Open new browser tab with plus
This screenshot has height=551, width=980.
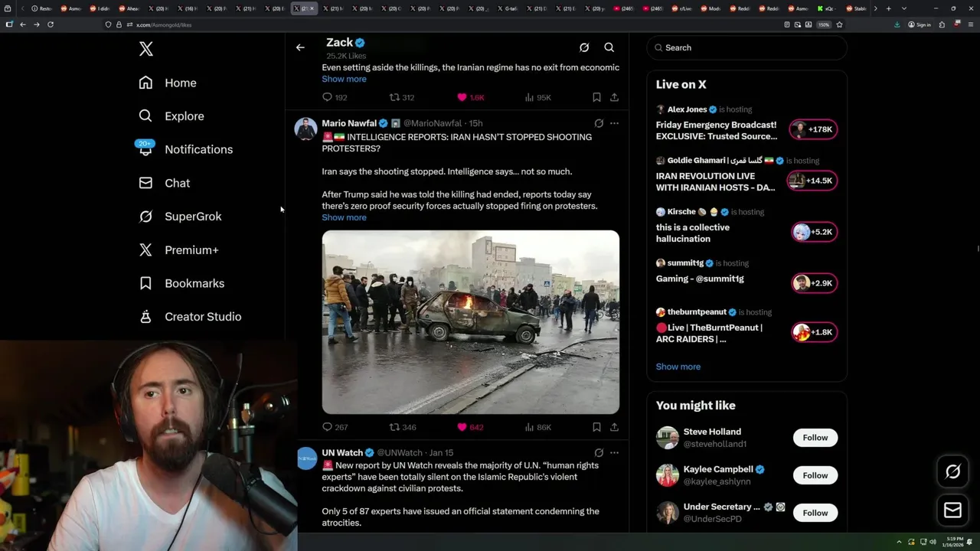tap(888, 8)
